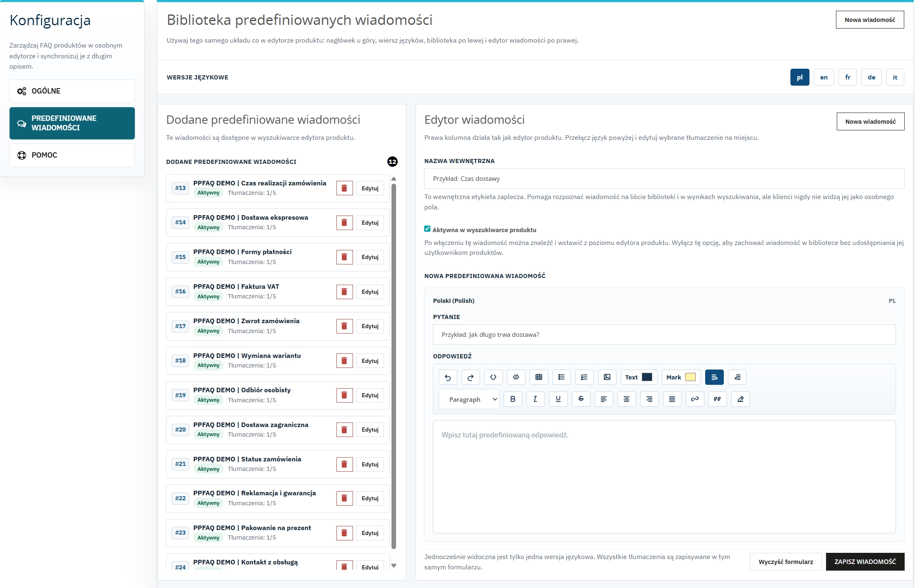Apply a bulleted list to the answer
Screen dimensions: 915x588
click(562, 377)
